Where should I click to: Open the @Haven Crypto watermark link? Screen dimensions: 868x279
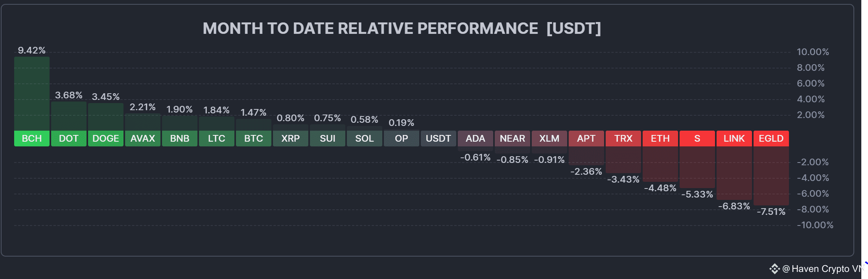[x=825, y=269]
